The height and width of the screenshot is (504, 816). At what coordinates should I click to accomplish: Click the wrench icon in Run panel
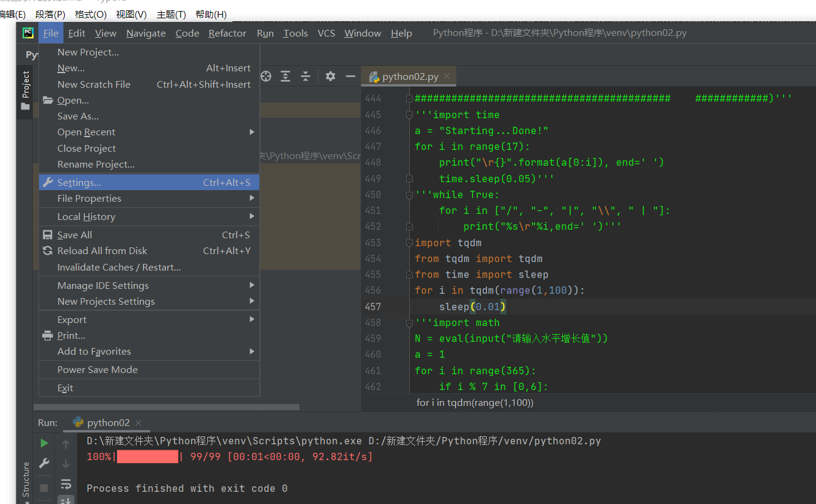tap(44, 463)
